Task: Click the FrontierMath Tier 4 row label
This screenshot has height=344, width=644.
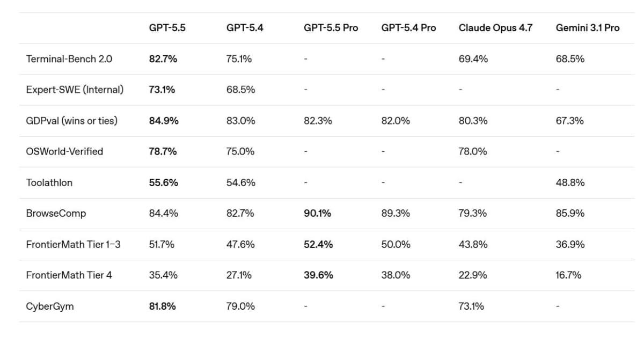Action: pyautogui.click(x=69, y=275)
